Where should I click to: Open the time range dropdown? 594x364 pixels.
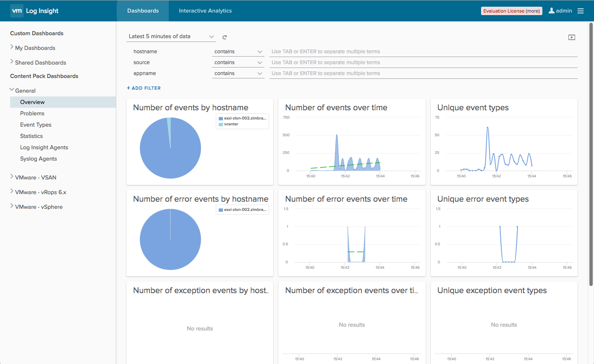171,36
